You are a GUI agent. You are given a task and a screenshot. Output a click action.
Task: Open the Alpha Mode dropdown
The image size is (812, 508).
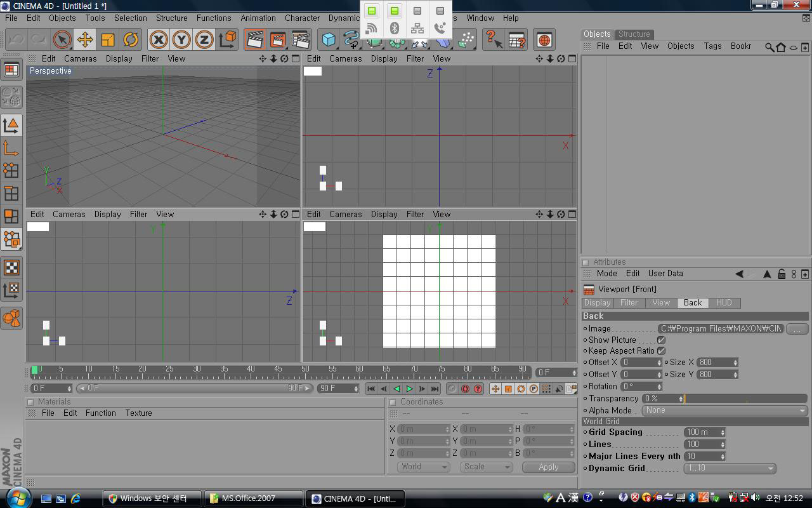click(x=724, y=410)
